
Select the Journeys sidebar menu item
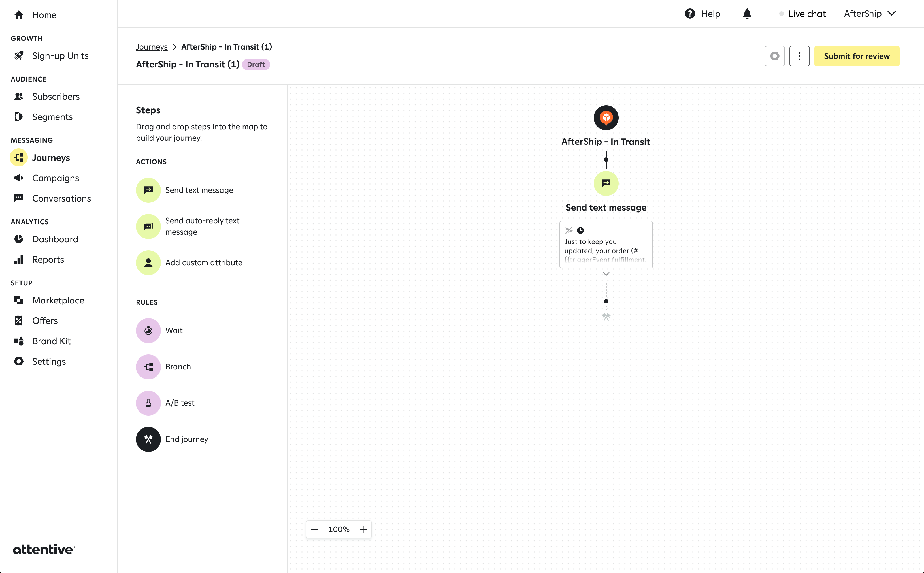(x=51, y=157)
